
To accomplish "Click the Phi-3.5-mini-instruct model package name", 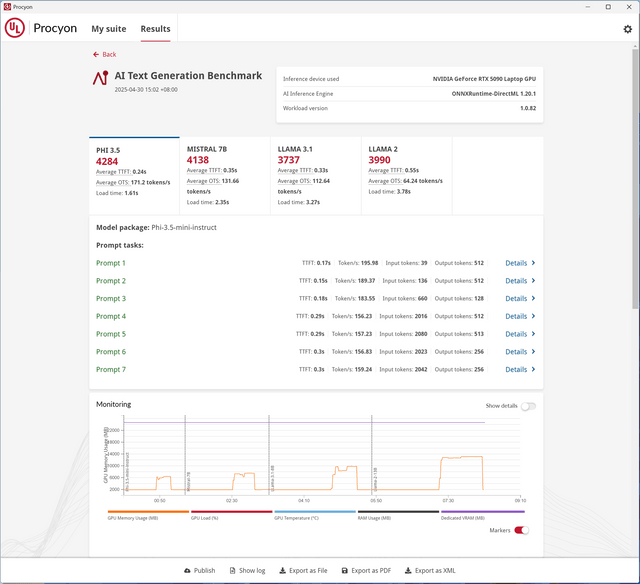I will (184, 227).
